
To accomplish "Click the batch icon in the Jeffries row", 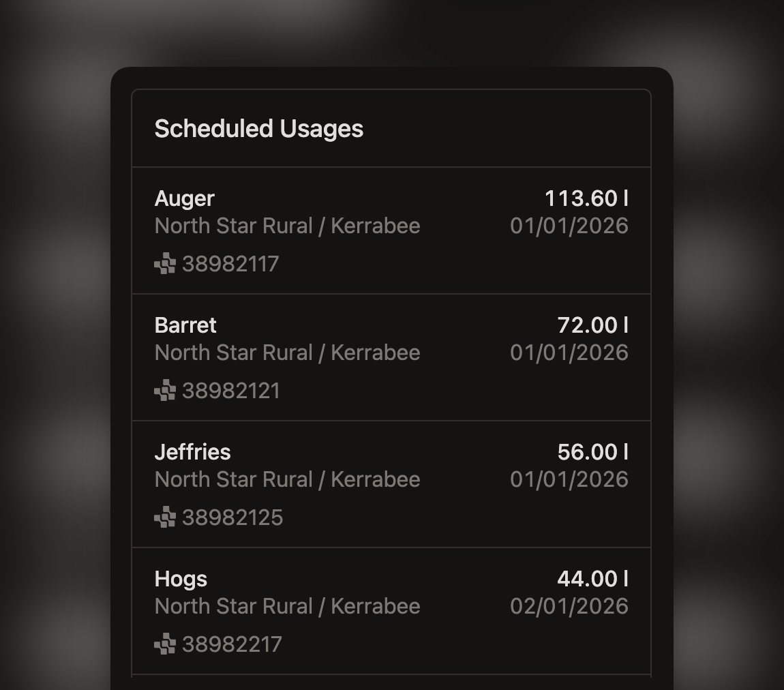I will 164,517.
